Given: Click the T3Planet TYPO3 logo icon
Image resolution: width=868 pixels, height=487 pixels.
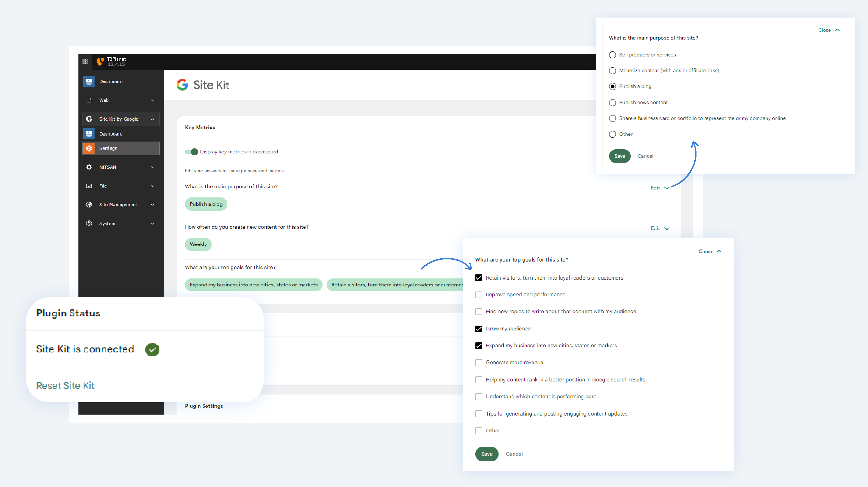Looking at the screenshot, I should click(x=100, y=61).
